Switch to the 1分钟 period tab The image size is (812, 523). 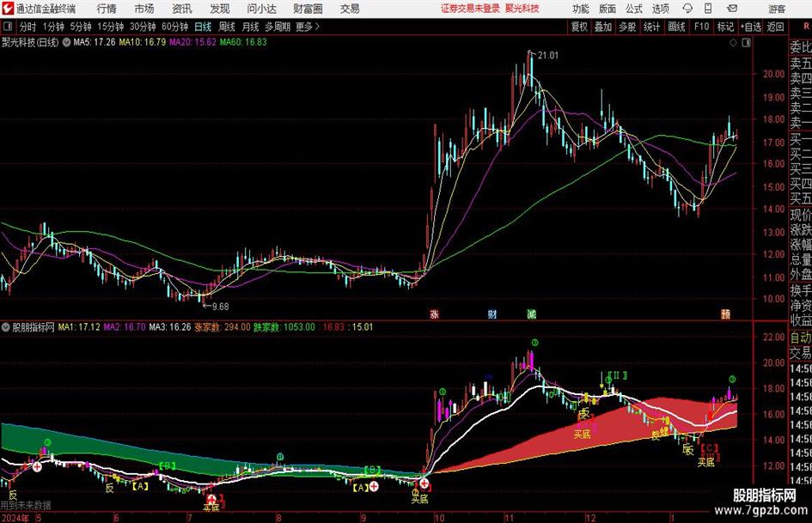click(x=52, y=27)
